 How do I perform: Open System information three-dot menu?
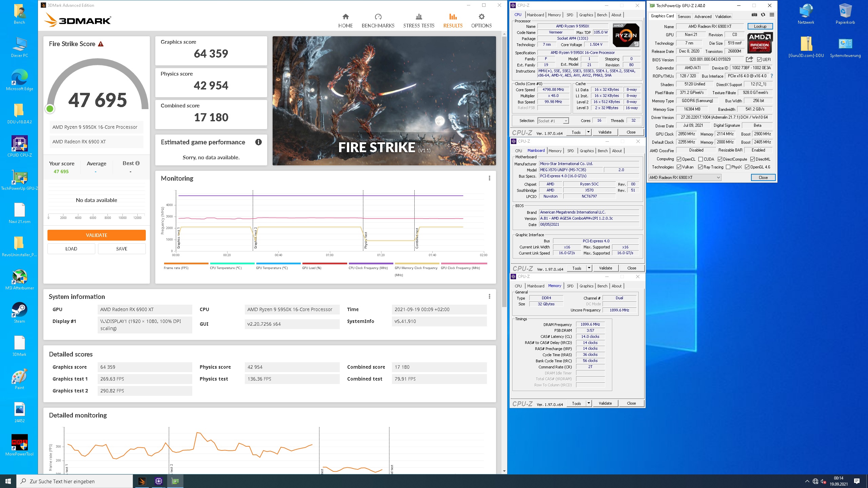click(x=489, y=297)
